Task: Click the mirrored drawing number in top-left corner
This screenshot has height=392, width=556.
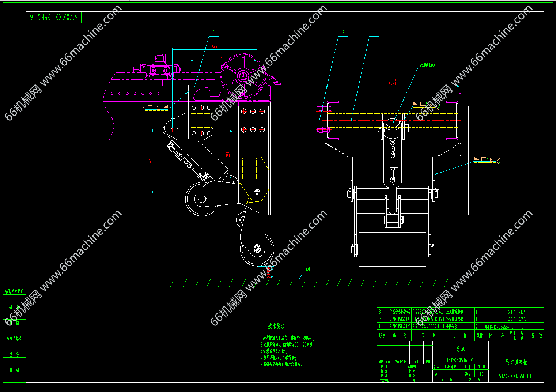Action: pos(53,17)
